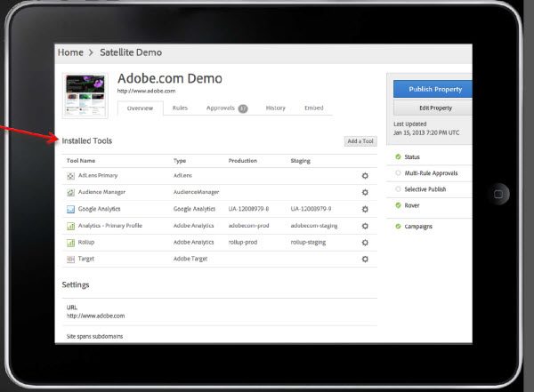Open Google Analytics row settings gear
Image resolution: width=534 pixels, height=392 pixels.
[365, 209]
